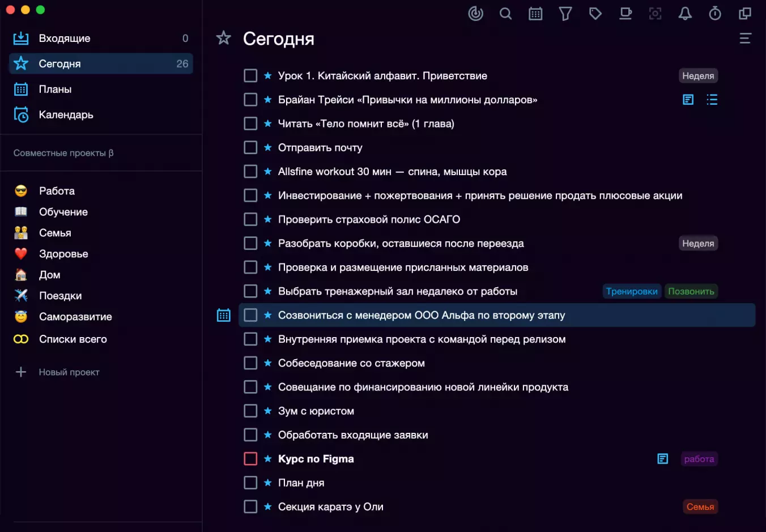Viewport: 766px width, 532px height.
Task: Click the star on План дня task
Action: click(x=268, y=483)
